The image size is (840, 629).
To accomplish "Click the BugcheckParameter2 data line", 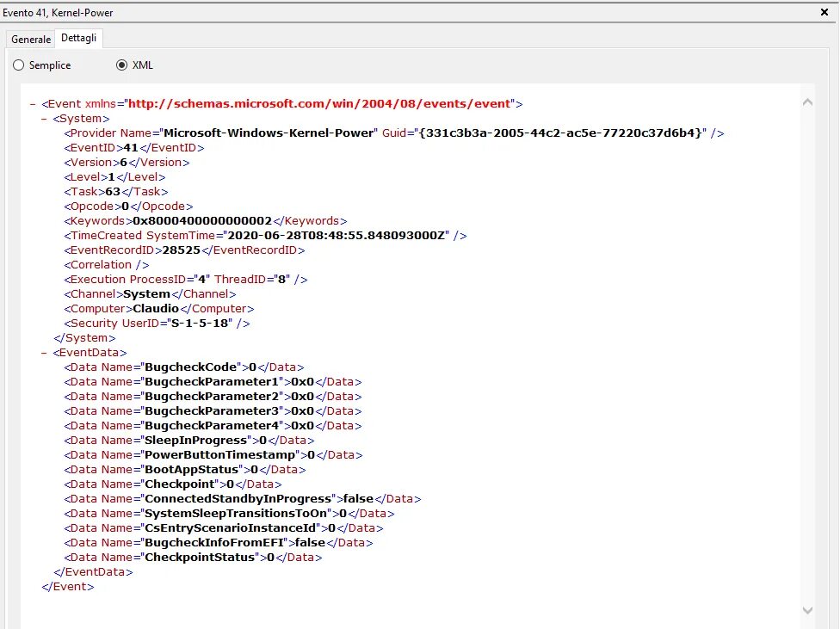I will [213, 397].
